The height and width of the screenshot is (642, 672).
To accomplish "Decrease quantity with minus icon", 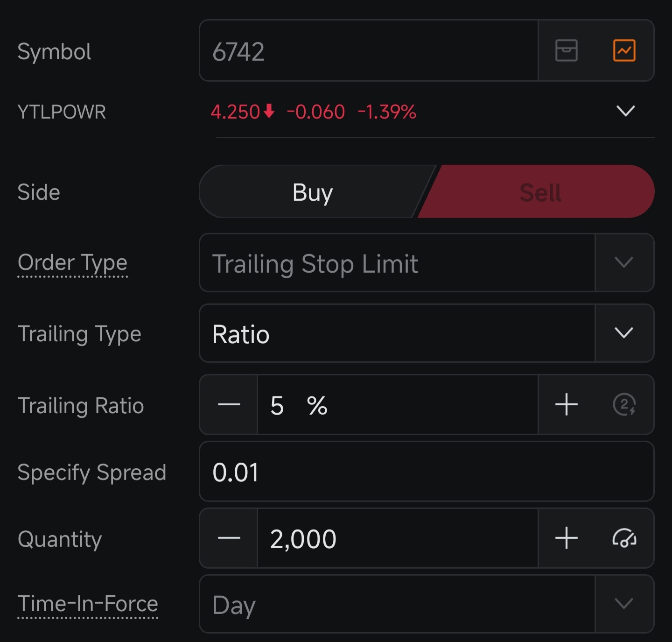I will point(229,538).
